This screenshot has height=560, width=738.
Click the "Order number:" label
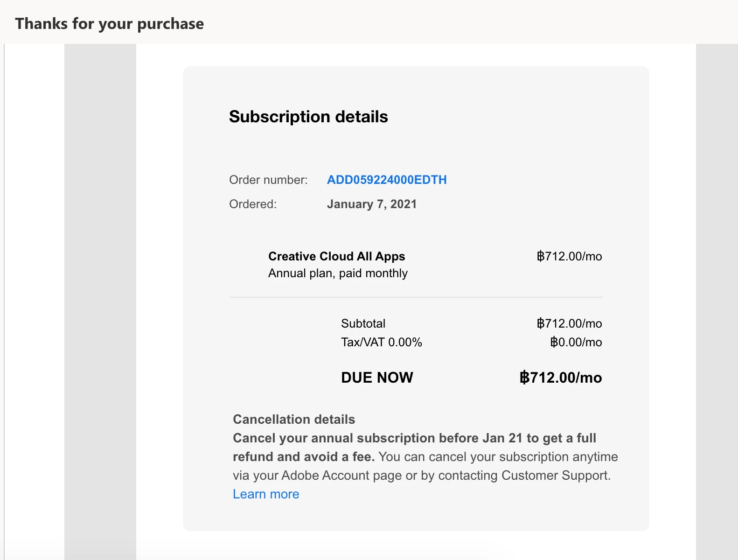268,180
